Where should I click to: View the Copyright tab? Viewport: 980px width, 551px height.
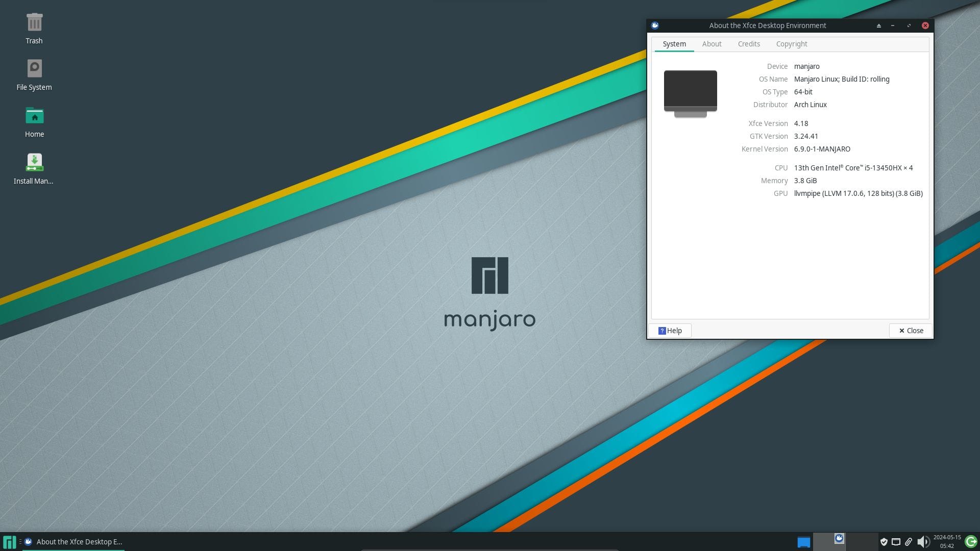(x=791, y=44)
